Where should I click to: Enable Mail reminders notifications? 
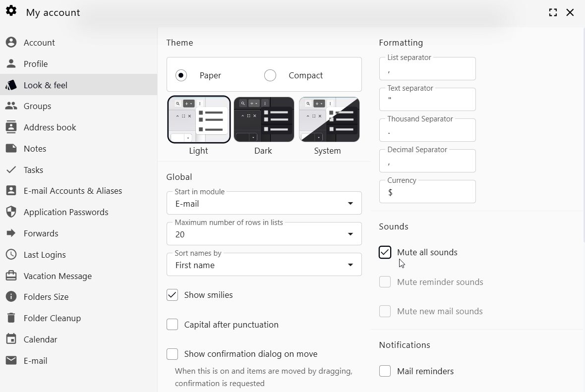[385, 371]
